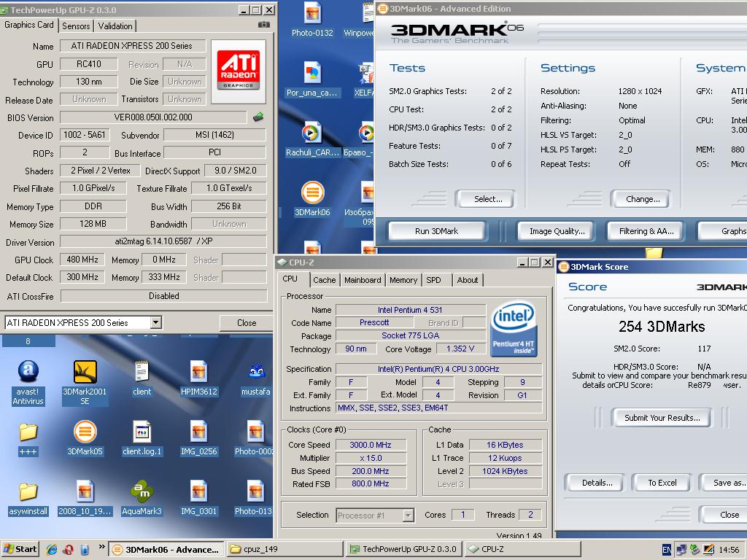Switch to the Sensors tab in GPU-Z
Screen dimensions: 747x560
click(76, 26)
